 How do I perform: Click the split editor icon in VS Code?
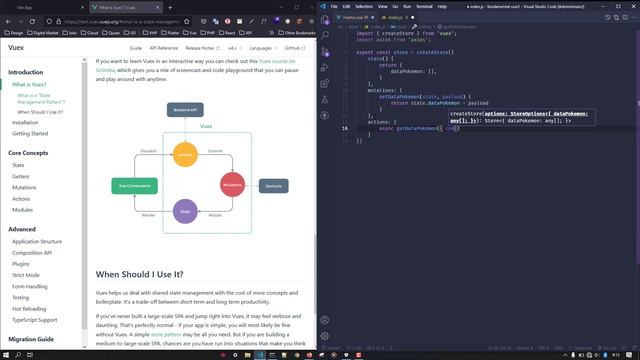[625, 18]
